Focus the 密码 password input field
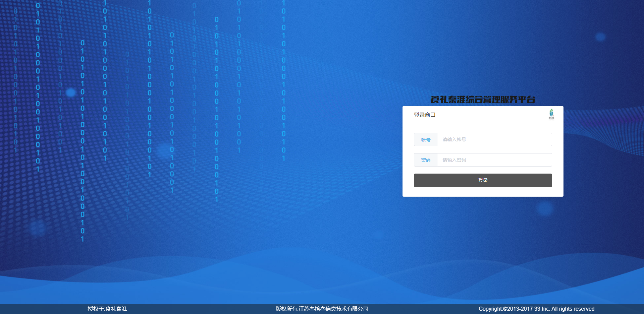 pos(494,160)
